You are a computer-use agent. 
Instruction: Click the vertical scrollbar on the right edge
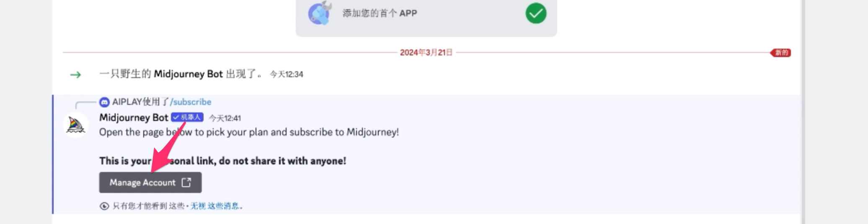(x=802, y=112)
